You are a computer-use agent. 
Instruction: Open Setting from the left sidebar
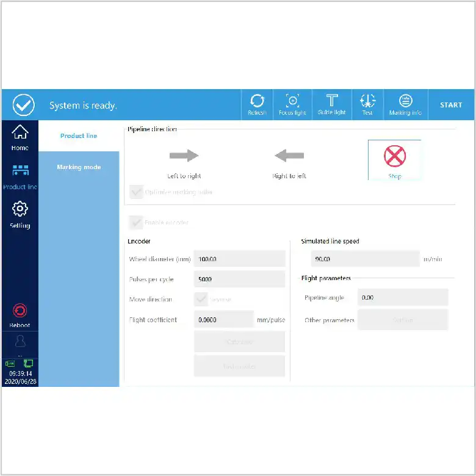tap(20, 214)
